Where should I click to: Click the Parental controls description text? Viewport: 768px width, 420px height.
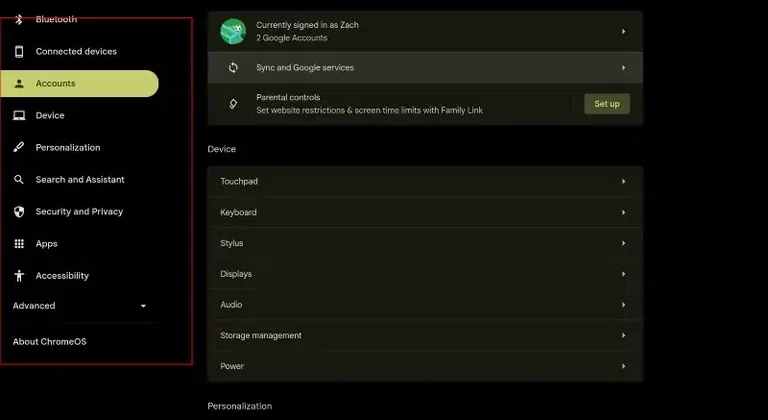coord(369,110)
